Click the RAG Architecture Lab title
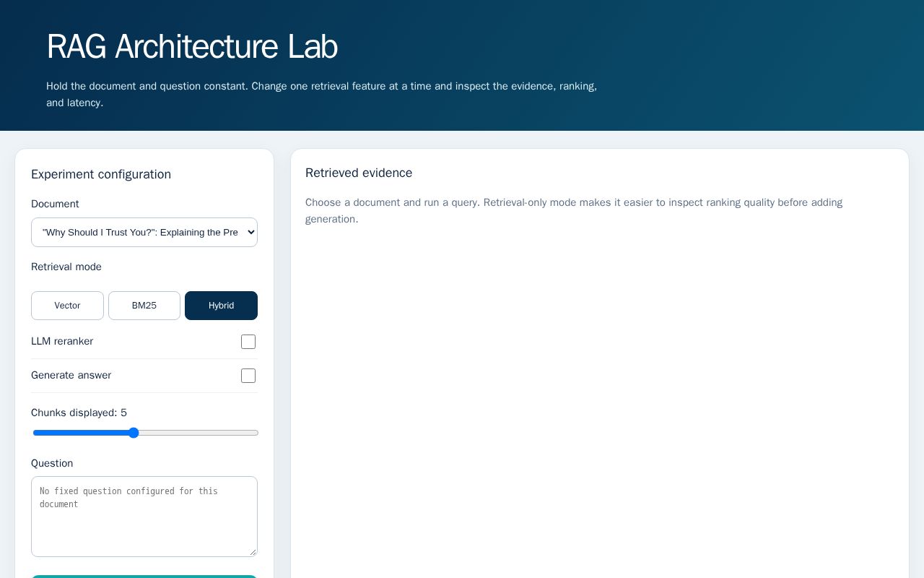This screenshot has height=578, width=924. [192, 47]
